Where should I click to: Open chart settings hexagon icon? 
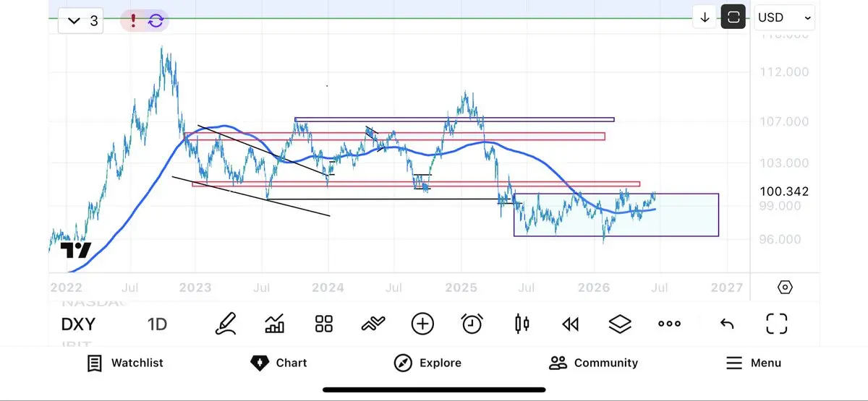(x=785, y=288)
